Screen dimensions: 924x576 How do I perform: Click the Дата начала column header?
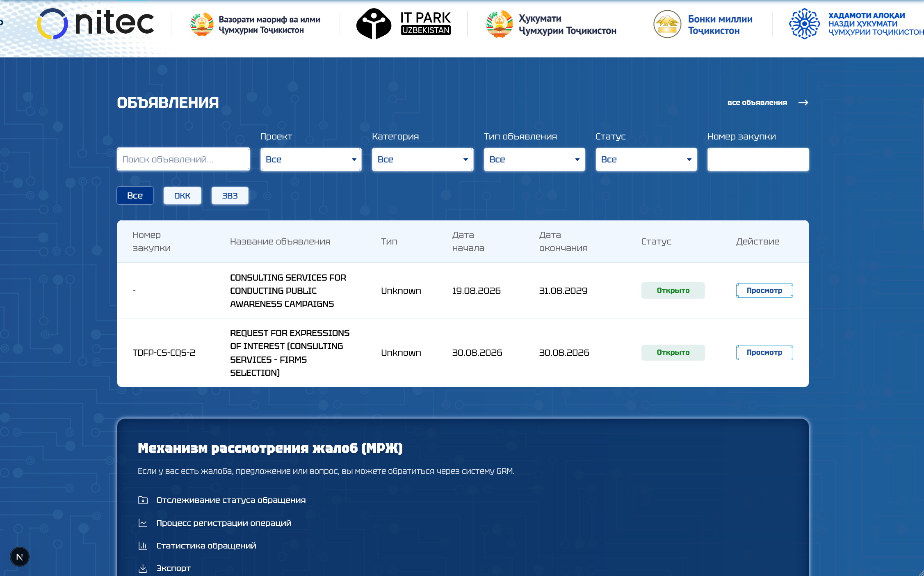click(x=468, y=242)
